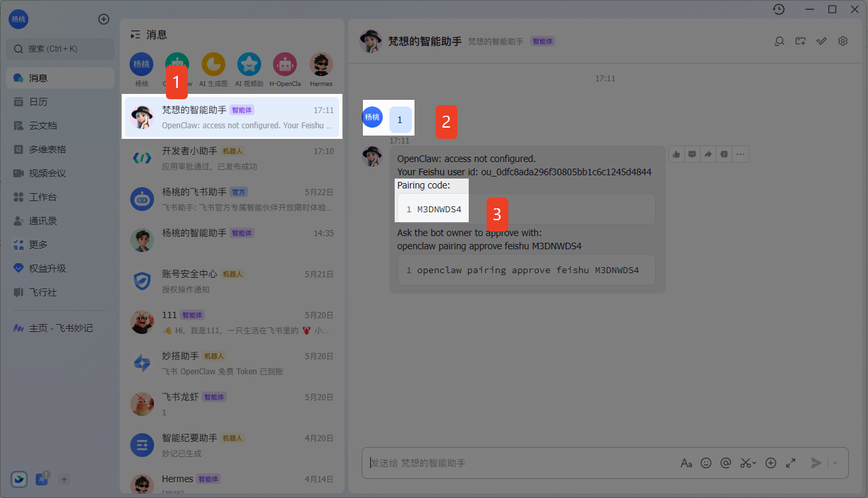Collapse the 消息 list panel toggle
Screen dimensions: 868x498
[x=136, y=34]
